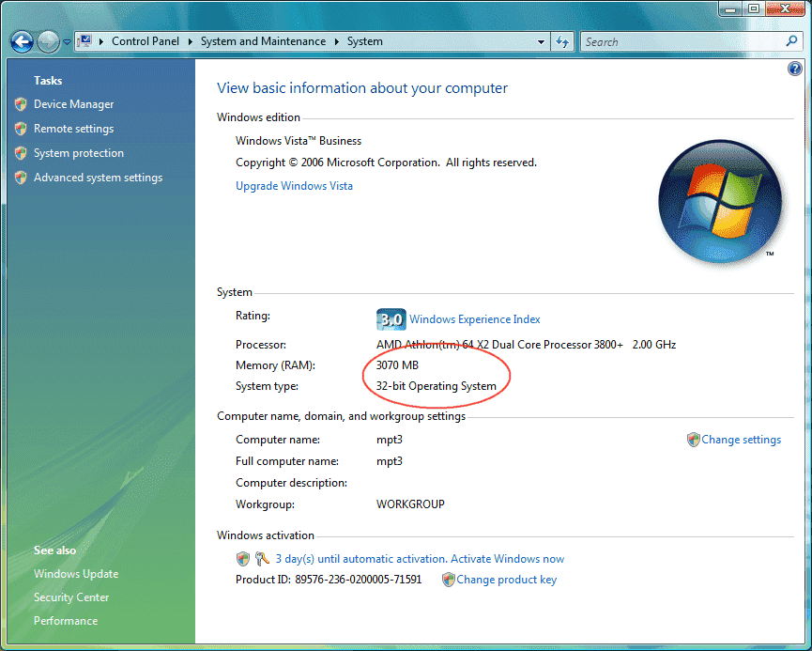
Task: Click the computer icon in address bar
Action: (86, 41)
